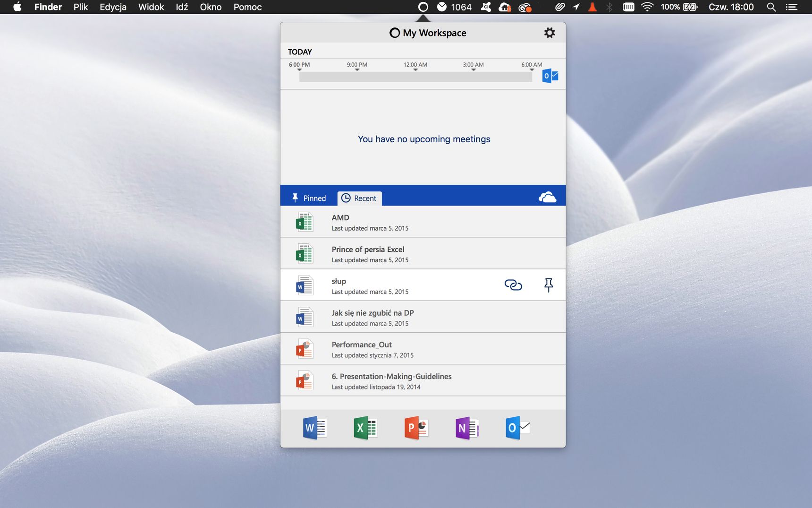Open Prince of persia Excel file
Image resolution: width=812 pixels, height=508 pixels.
[423, 253]
